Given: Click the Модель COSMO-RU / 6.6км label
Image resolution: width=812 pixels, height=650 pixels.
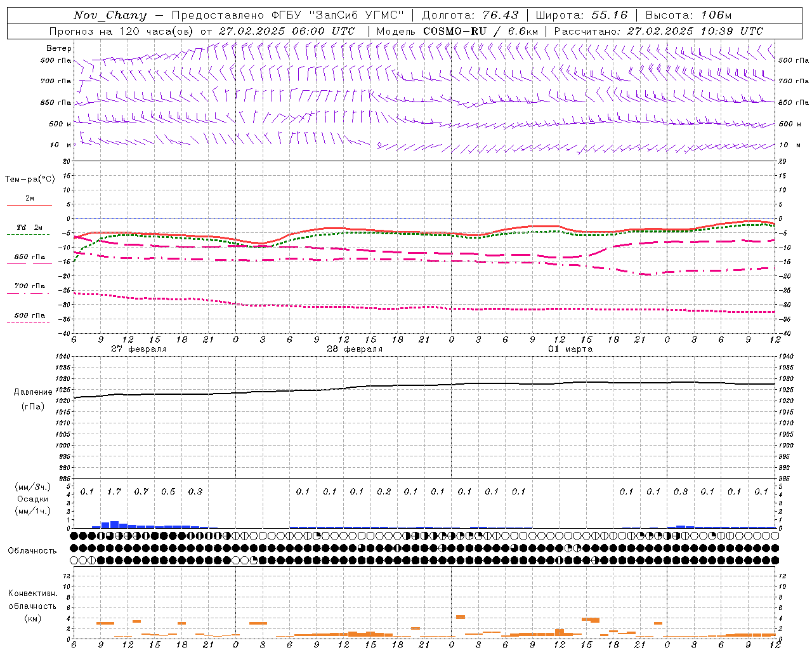Looking at the screenshot, I should [x=457, y=31].
